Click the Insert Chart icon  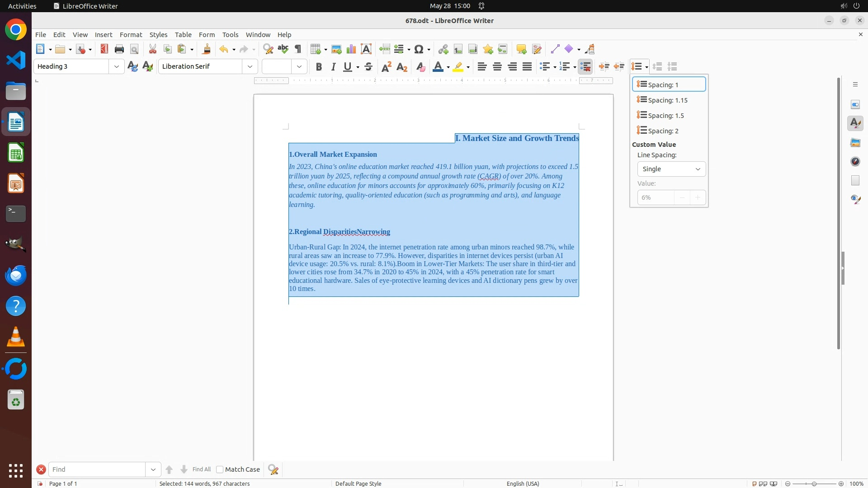pos(351,49)
